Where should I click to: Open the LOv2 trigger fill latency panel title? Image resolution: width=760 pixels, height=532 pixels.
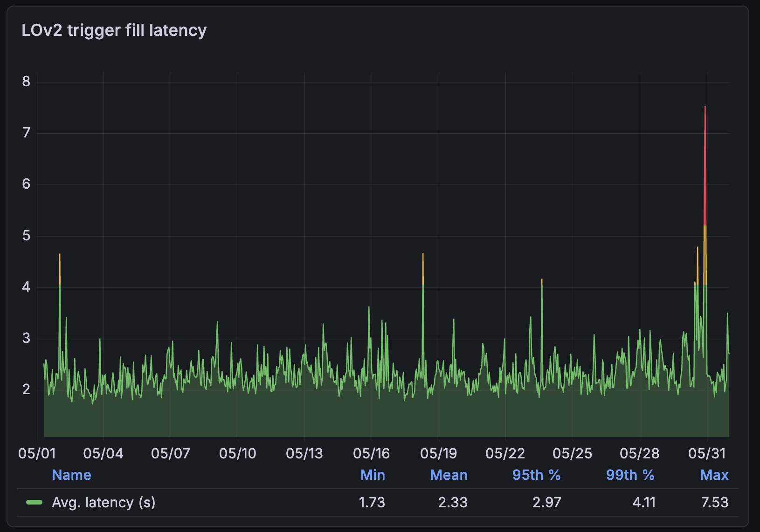click(x=114, y=30)
